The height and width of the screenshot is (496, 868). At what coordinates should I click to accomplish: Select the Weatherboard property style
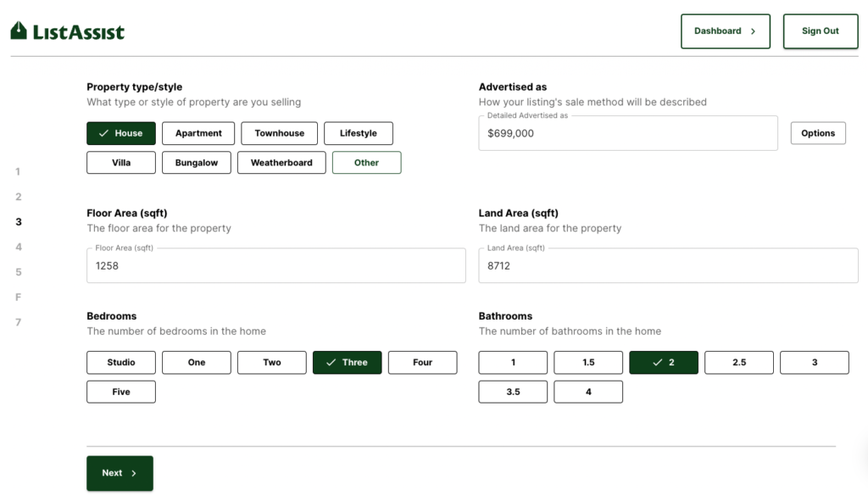[x=281, y=163]
